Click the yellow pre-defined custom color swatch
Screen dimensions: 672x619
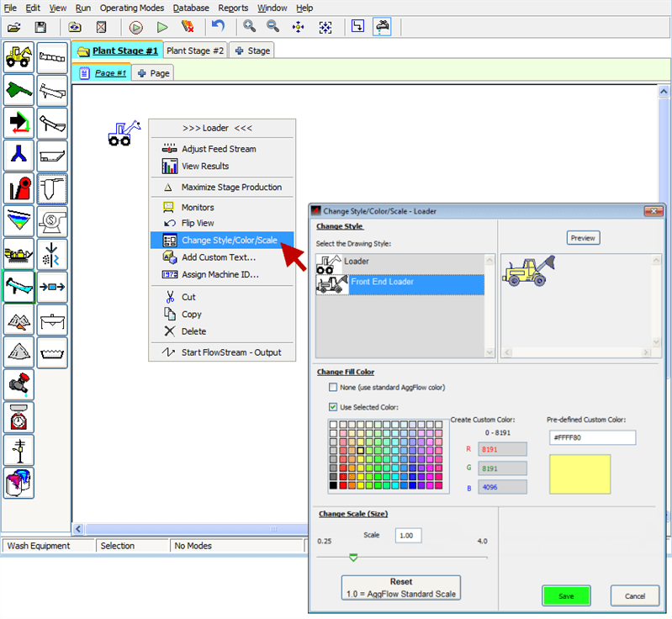pos(579,474)
